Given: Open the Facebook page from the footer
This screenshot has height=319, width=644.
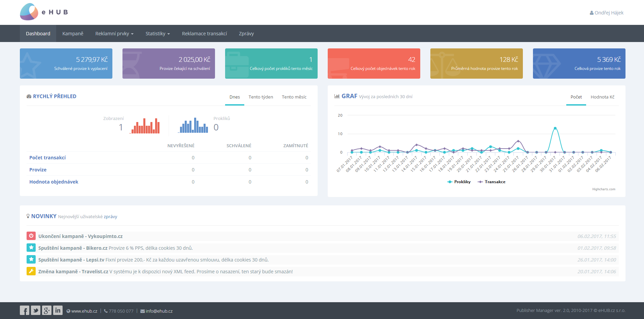Looking at the screenshot, I should pyautogui.click(x=25, y=310).
